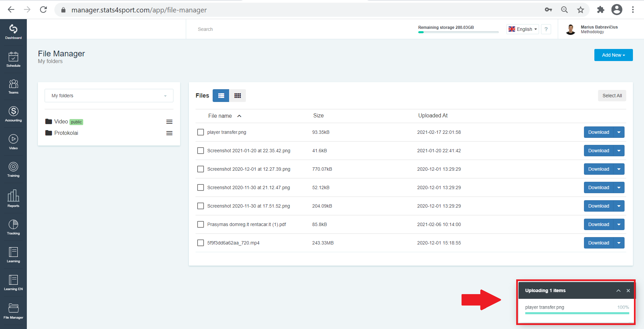Tick checkbox for 5f9f3dd6a62aa_720.mp4

pos(201,243)
